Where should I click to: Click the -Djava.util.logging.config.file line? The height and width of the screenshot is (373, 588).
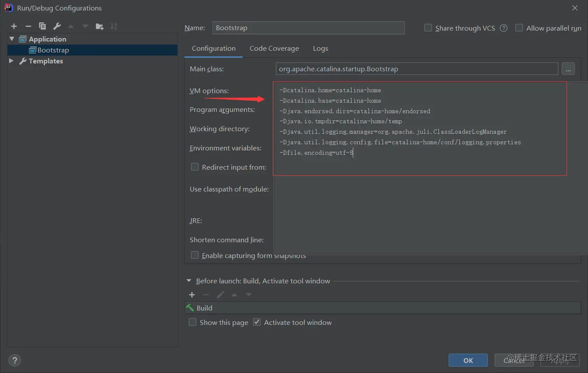pyautogui.click(x=400, y=142)
